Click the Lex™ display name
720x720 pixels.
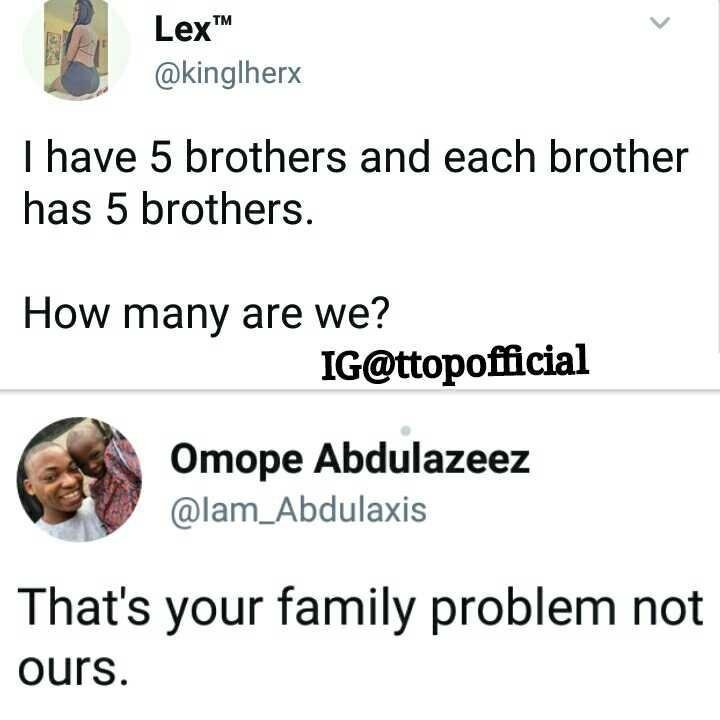pos(193,29)
